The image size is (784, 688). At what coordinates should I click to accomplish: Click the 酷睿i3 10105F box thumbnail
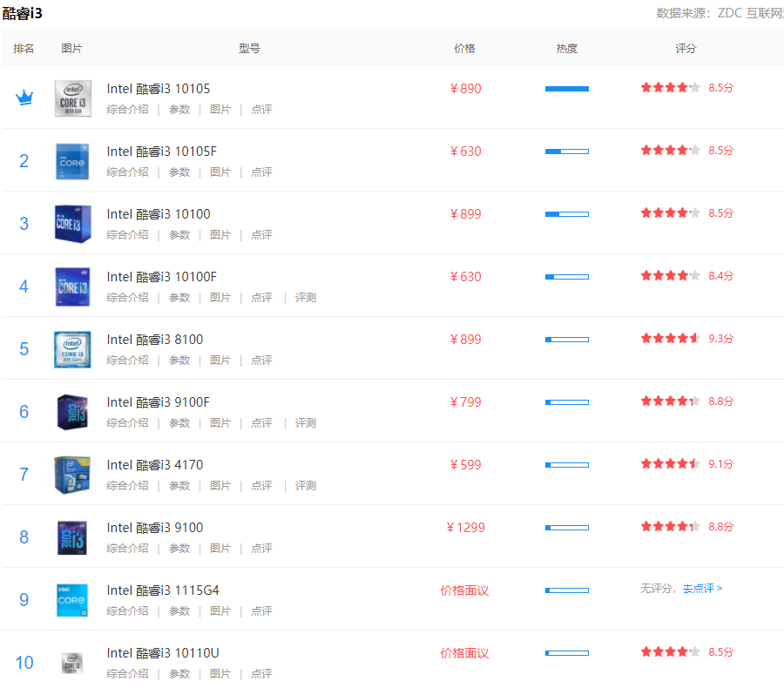(x=72, y=161)
